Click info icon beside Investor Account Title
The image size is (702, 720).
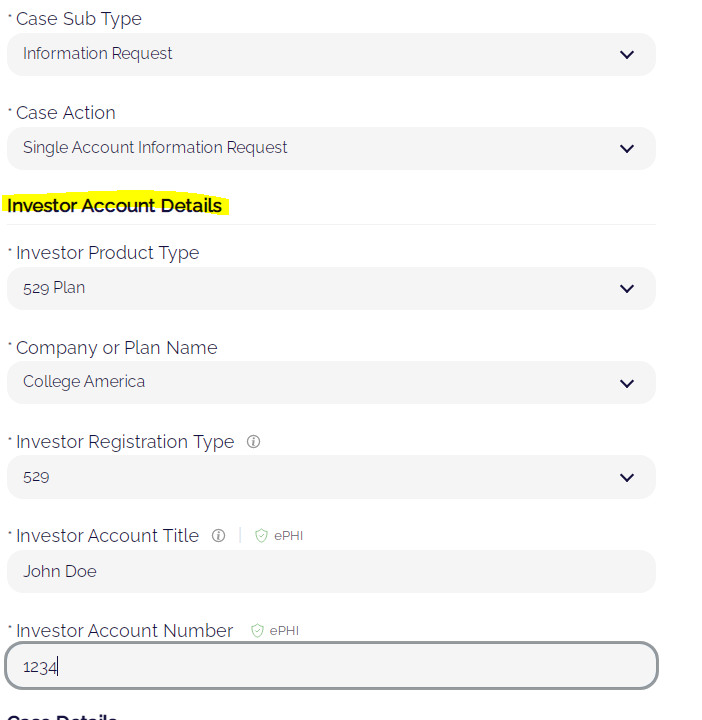click(x=219, y=535)
